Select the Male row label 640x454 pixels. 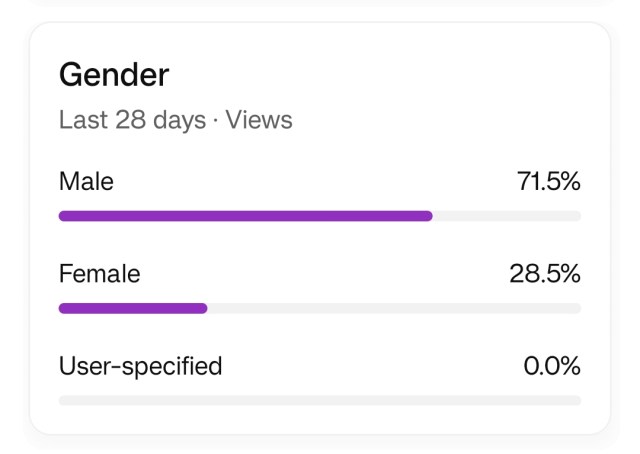pyautogui.click(x=86, y=182)
